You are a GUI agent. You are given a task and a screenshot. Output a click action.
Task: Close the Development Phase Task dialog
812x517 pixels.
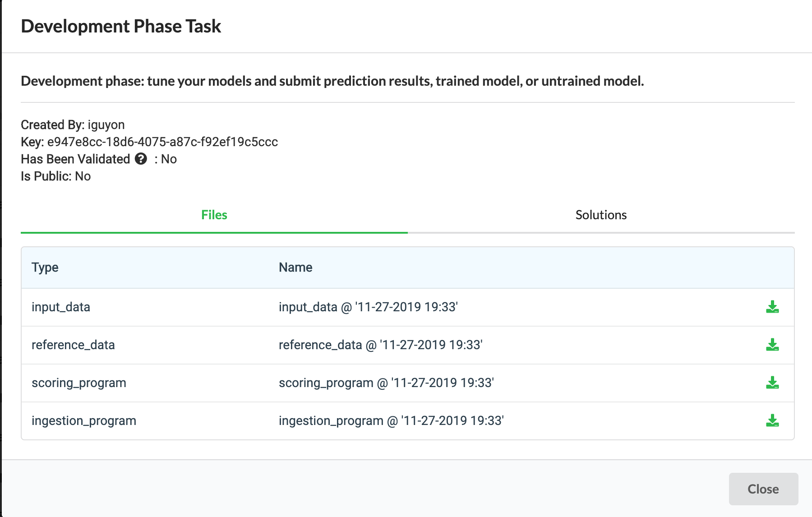[x=763, y=489]
